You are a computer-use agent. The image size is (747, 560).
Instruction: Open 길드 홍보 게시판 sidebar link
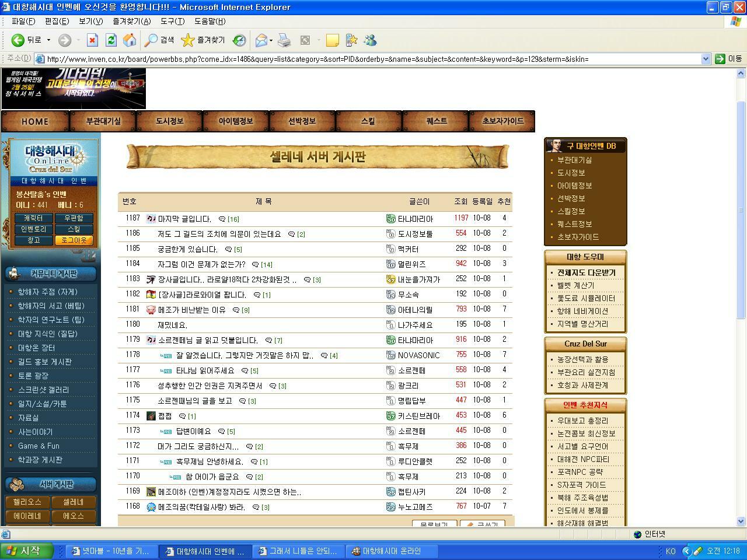tap(44, 362)
